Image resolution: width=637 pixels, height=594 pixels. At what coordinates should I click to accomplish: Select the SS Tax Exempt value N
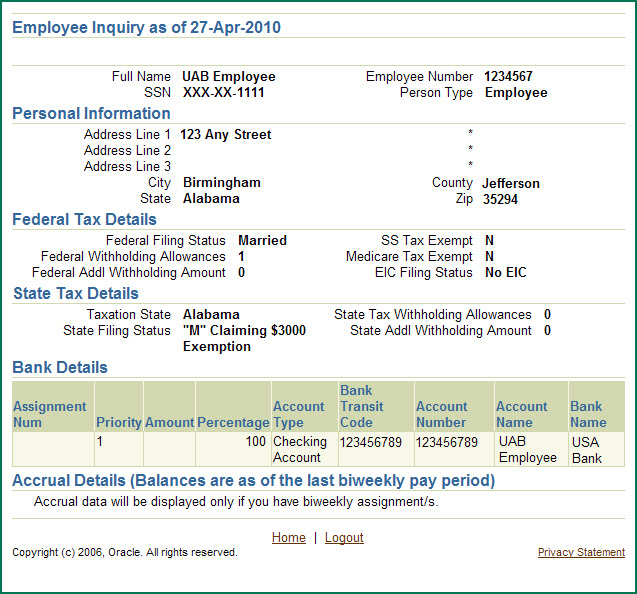[x=490, y=240]
